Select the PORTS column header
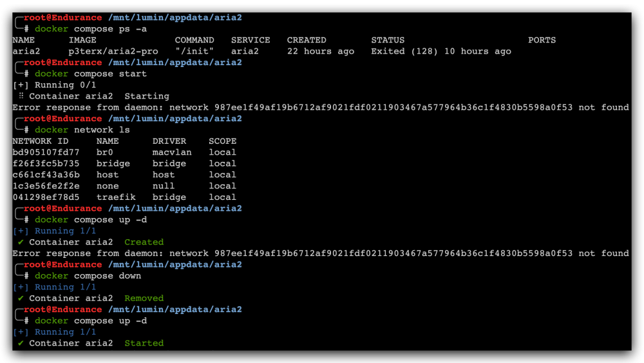The image size is (644, 363). (542, 40)
